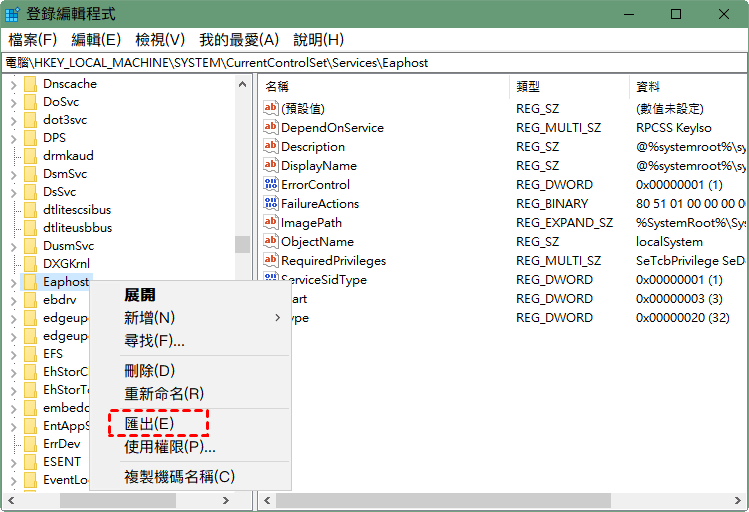Image resolution: width=749 pixels, height=512 pixels.
Task: Choose 複製機碼名稱(C) in the context menu
Action: pos(190,476)
